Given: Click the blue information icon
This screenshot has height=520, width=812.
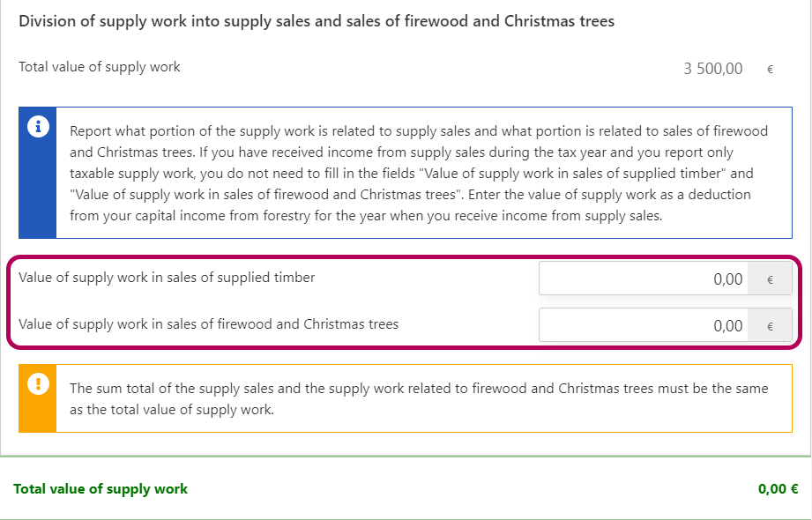Looking at the screenshot, I should [38, 127].
